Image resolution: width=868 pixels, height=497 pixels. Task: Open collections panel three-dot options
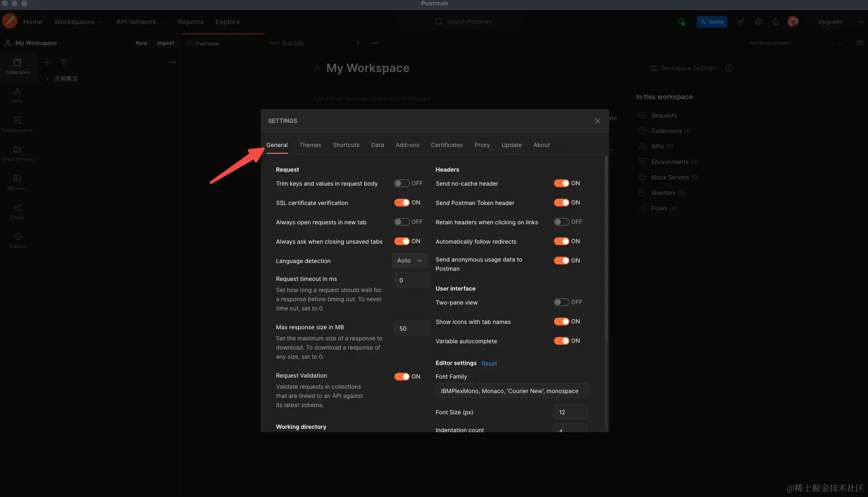pyautogui.click(x=172, y=62)
